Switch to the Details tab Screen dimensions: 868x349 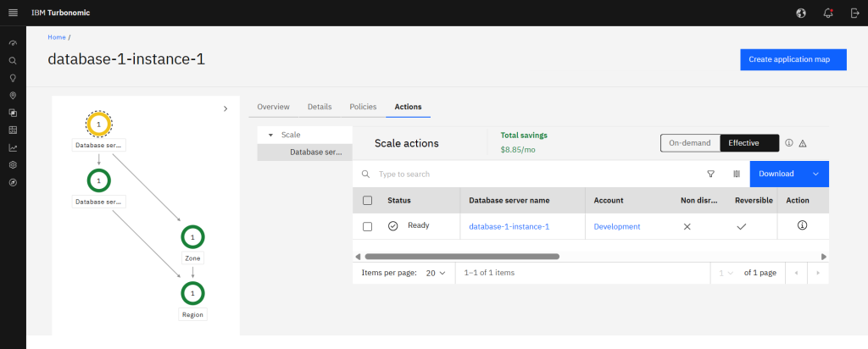tap(320, 107)
